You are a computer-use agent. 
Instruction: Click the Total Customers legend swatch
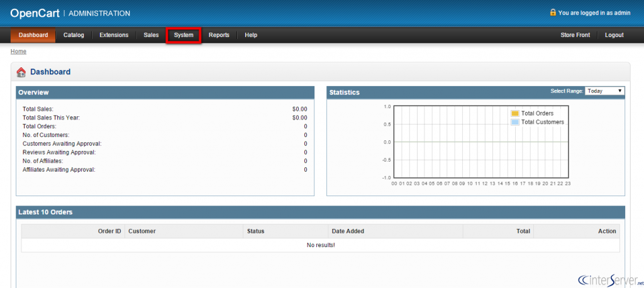point(515,122)
